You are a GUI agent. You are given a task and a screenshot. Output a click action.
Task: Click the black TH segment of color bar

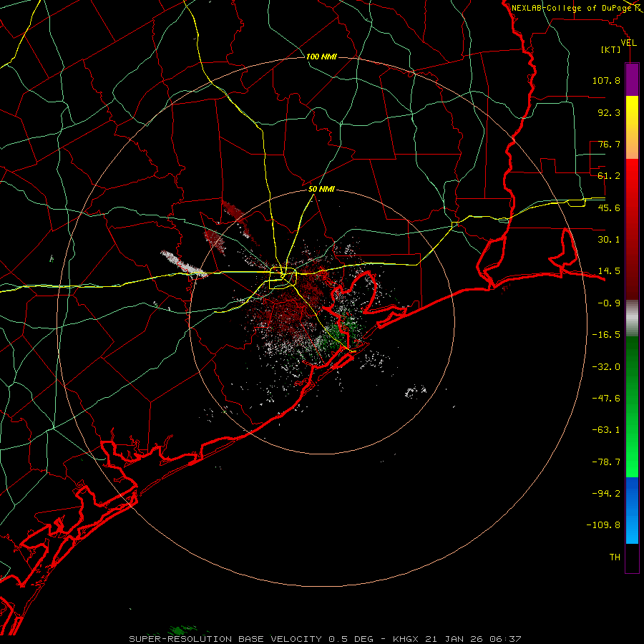tap(632, 557)
